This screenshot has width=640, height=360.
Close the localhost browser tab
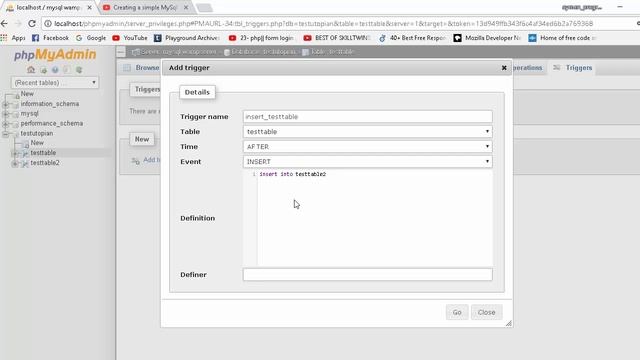click(x=89, y=7)
